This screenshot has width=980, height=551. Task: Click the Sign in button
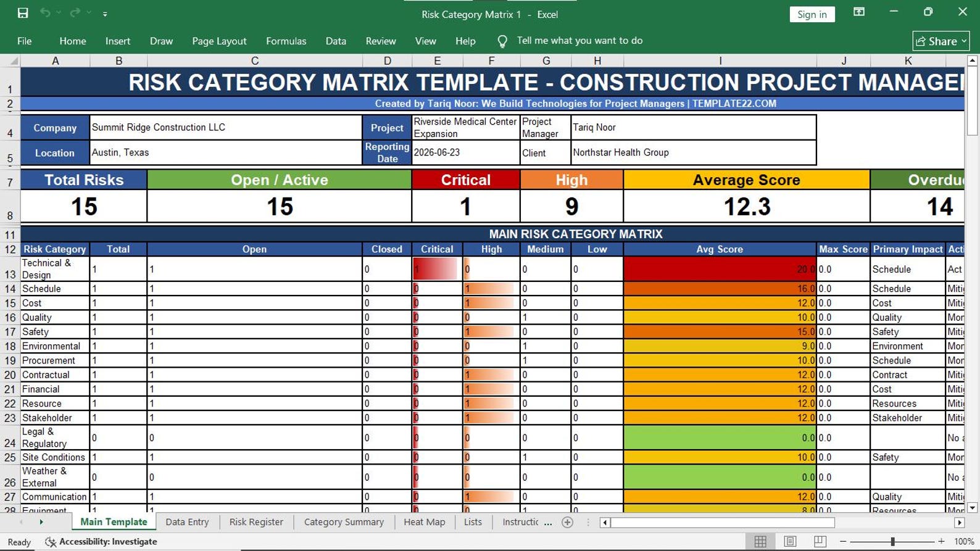pos(812,14)
